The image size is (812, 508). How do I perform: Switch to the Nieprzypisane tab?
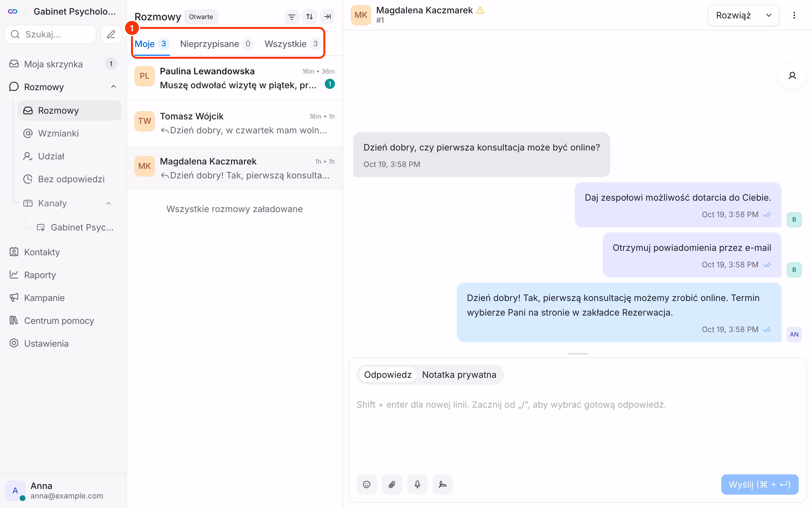coord(217,44)
